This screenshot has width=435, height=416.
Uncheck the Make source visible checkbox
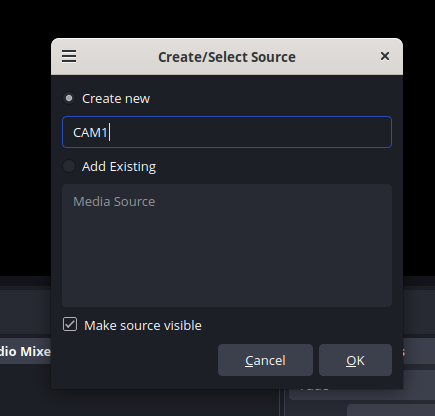70,325
